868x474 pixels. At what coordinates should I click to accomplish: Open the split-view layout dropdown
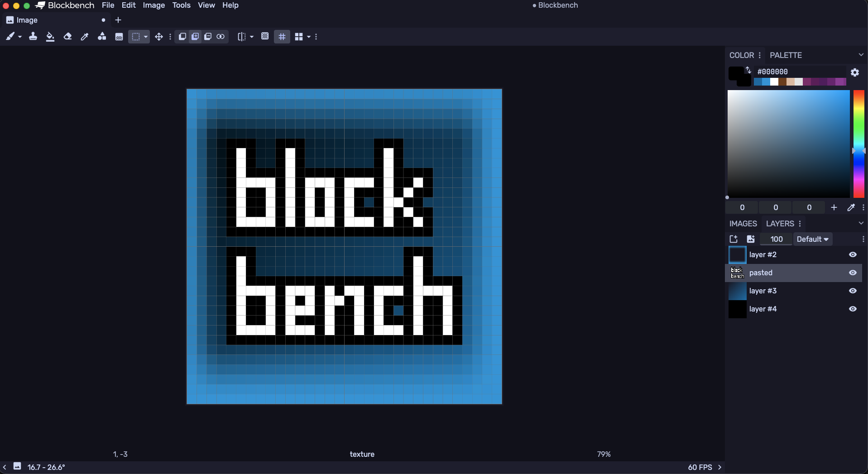tap(309, 37)
